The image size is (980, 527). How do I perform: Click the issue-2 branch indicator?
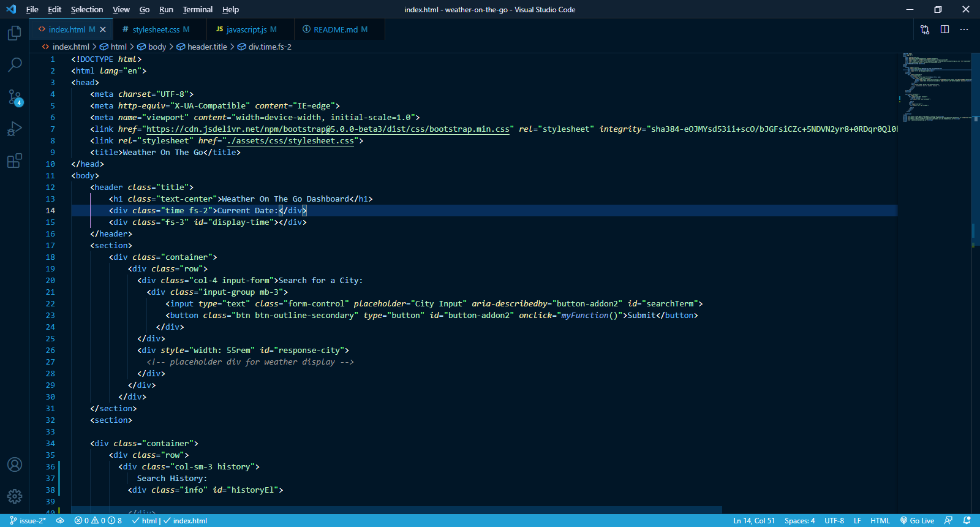28,521
